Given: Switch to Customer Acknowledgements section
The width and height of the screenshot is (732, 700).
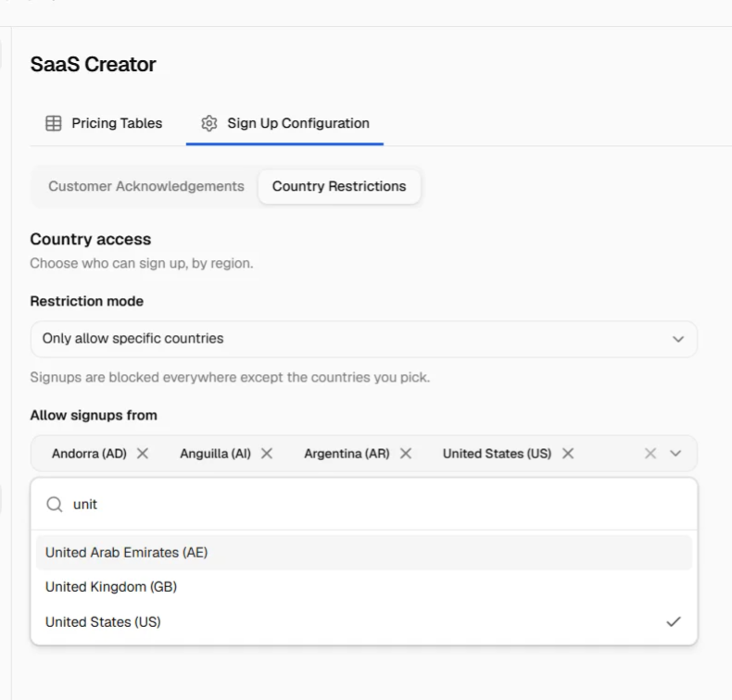Looking at the screenshot, I should (146, 186).
